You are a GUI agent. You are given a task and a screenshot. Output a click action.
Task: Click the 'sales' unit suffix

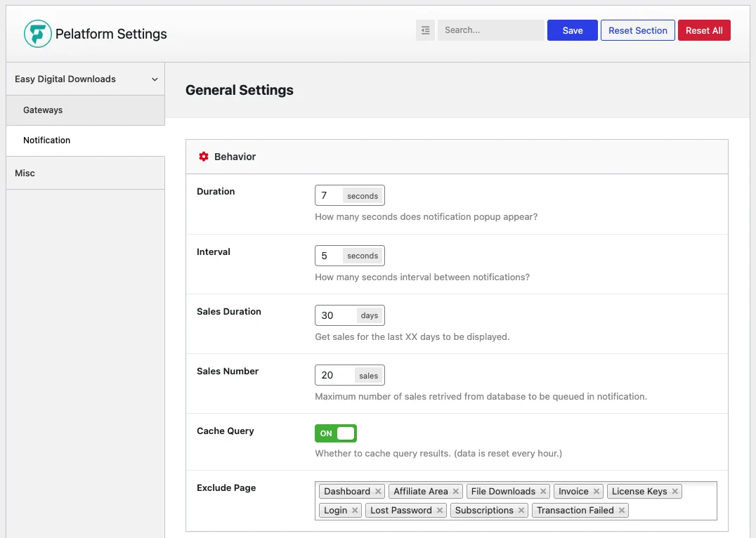coord(368,376)
